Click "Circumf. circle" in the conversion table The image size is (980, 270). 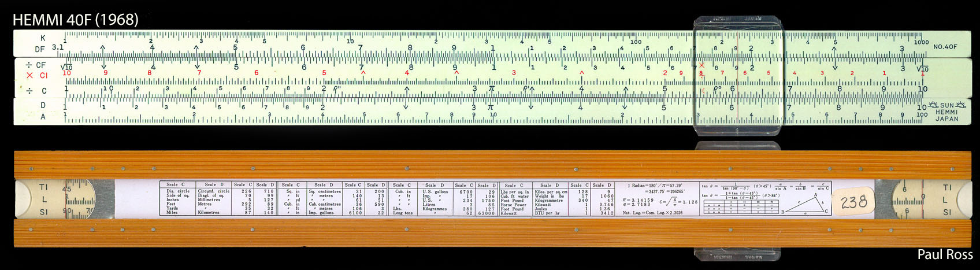pyautogui.click(x=214, y=191)
